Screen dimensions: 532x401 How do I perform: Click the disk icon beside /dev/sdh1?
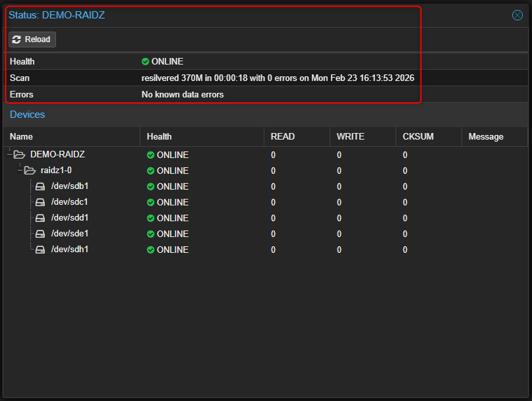40,250
